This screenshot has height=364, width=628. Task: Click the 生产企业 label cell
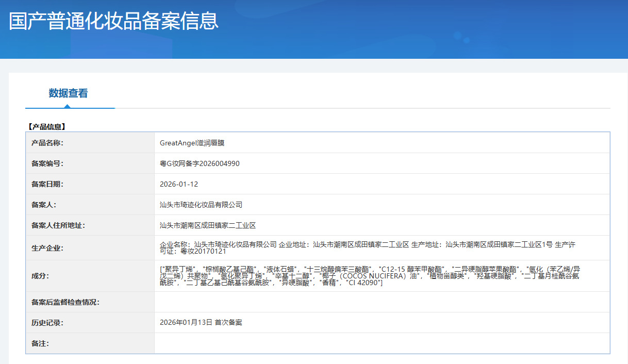(90, 248)
